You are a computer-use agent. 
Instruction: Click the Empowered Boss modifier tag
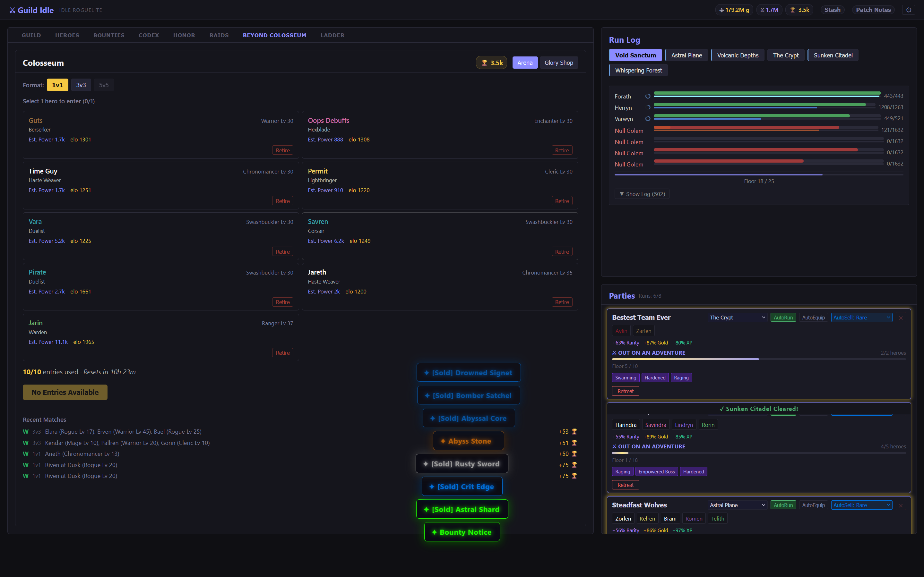(656, 472)
